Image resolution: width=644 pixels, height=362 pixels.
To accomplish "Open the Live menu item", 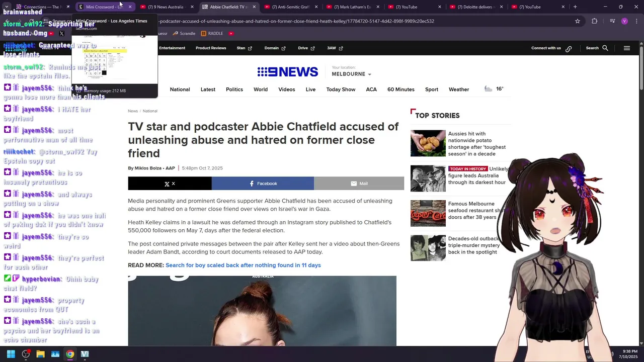I will 310,89.
